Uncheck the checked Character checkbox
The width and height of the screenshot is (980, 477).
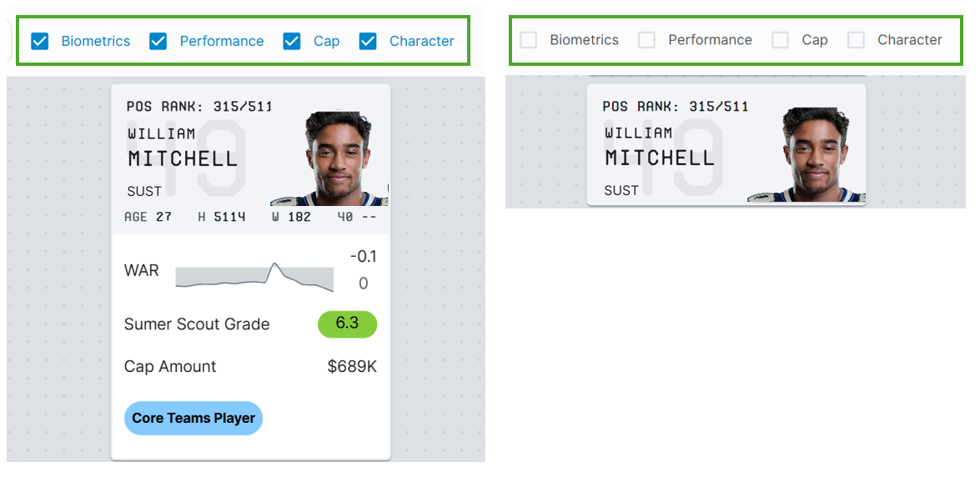[x=368, y=41]
